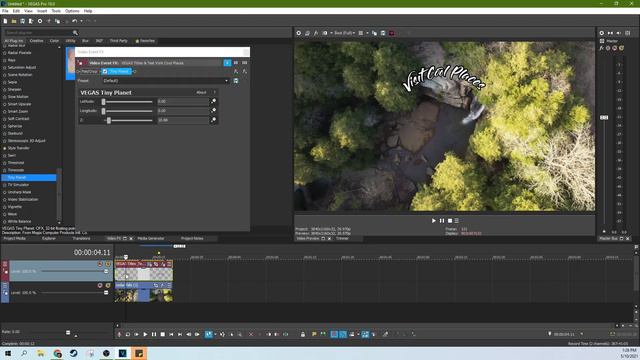Open a project with the folder icon
This screenshot has width=640, height=360.
(14, 21)
